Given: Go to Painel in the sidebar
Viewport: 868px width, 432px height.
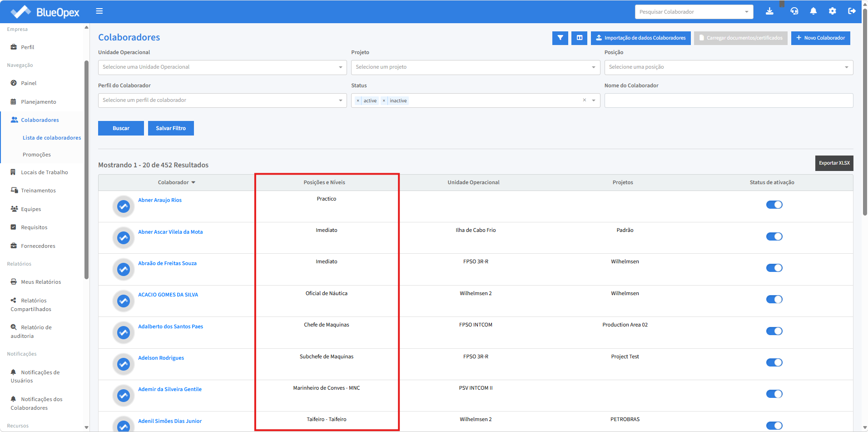Looking at the screenshot, I should [x=29, y=83].
